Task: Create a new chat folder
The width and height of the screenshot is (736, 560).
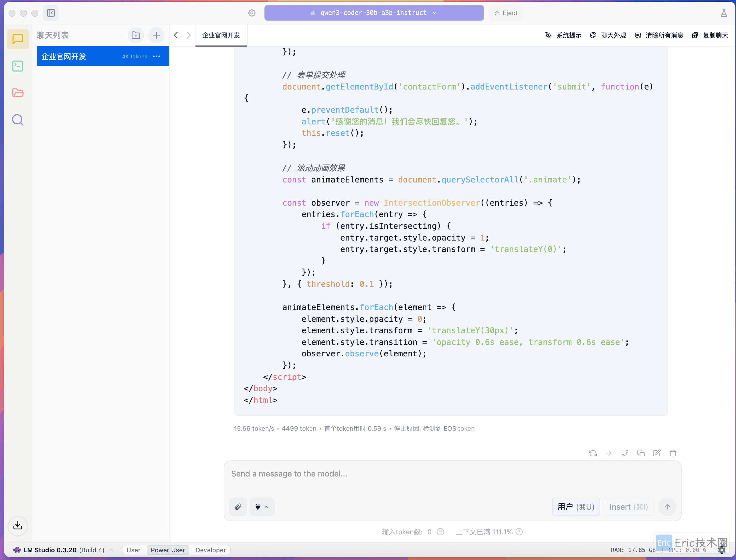Action: click(136, 35)
